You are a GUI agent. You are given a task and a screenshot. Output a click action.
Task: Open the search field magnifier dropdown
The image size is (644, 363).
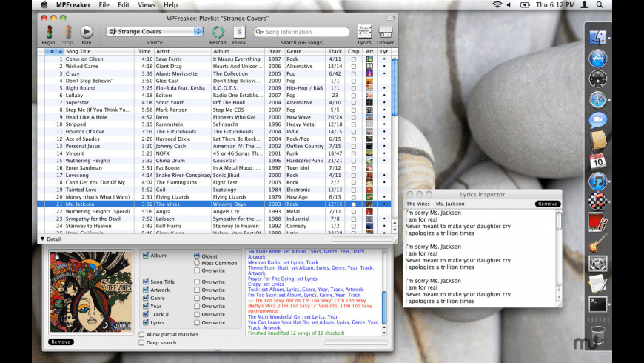click(261, 32)
